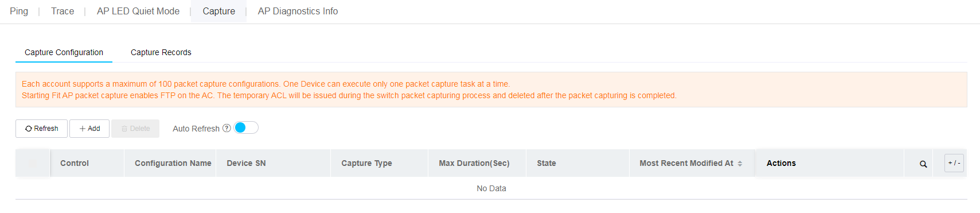This screenshot has width=980, height=213.
Task: Open AP LED Quiet Mode tab
Action: pyautogui.click(x=138, y=11)
